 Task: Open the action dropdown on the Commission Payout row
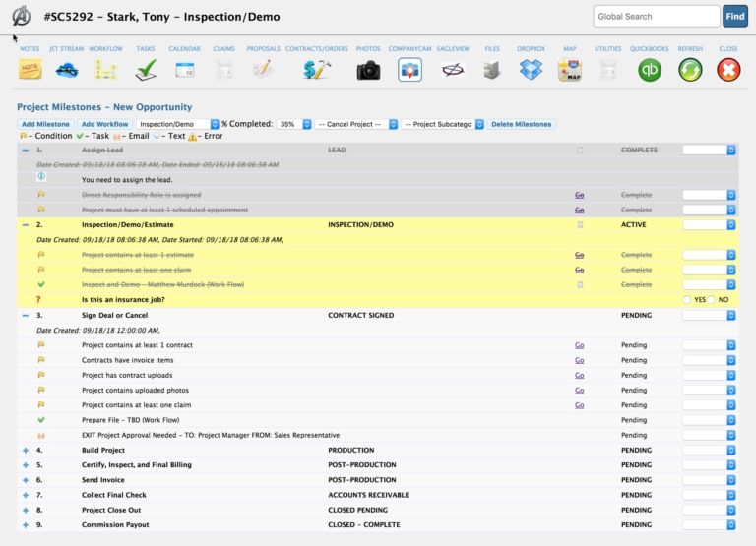coord(709,524)
